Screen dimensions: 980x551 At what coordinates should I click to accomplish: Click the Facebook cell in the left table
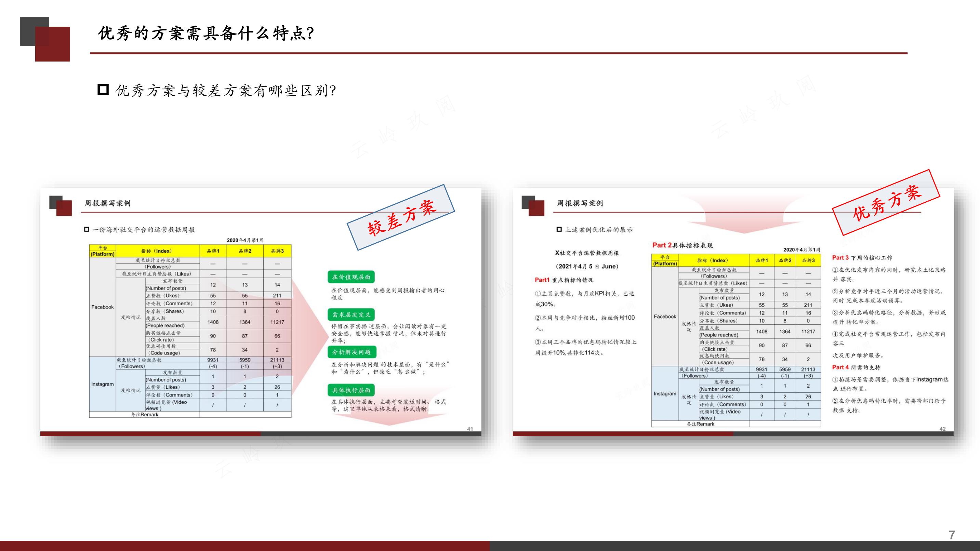[x=102, y=307]
